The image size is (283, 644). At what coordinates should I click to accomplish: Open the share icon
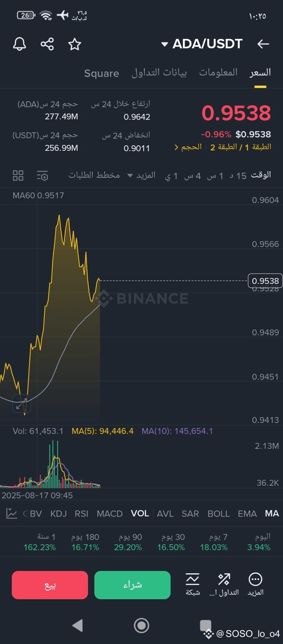(47, 44)
